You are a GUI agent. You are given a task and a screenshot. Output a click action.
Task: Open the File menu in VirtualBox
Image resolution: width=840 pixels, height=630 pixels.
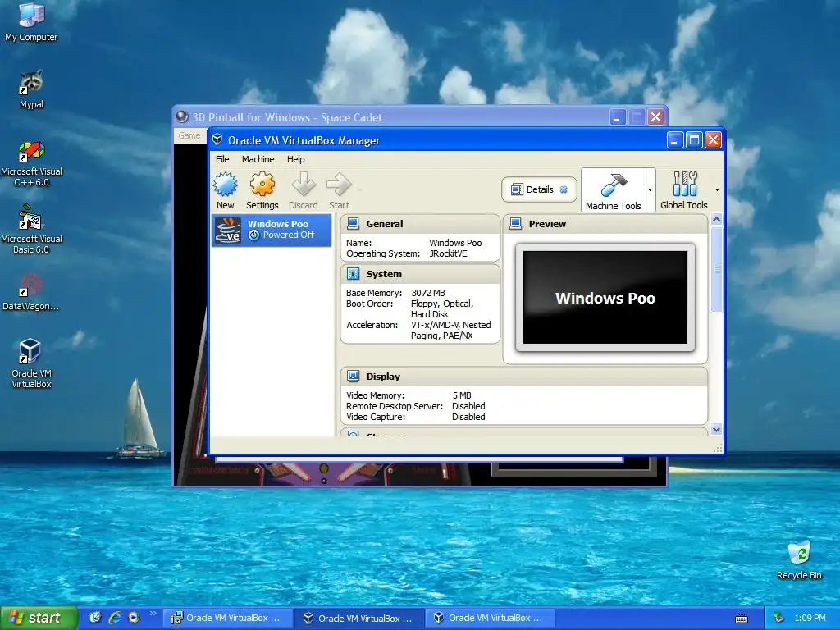click(x=222, y=159)
